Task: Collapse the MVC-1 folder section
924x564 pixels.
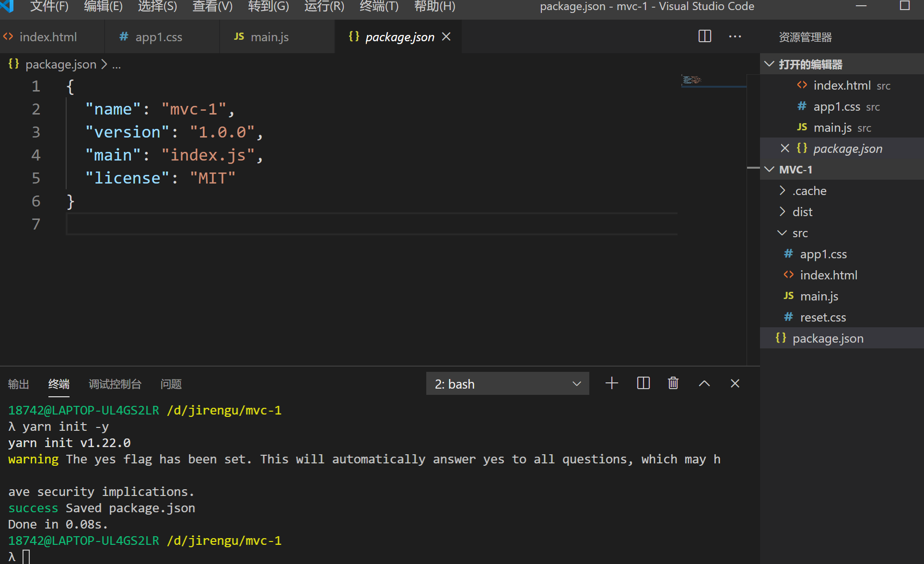Action: 770,170
